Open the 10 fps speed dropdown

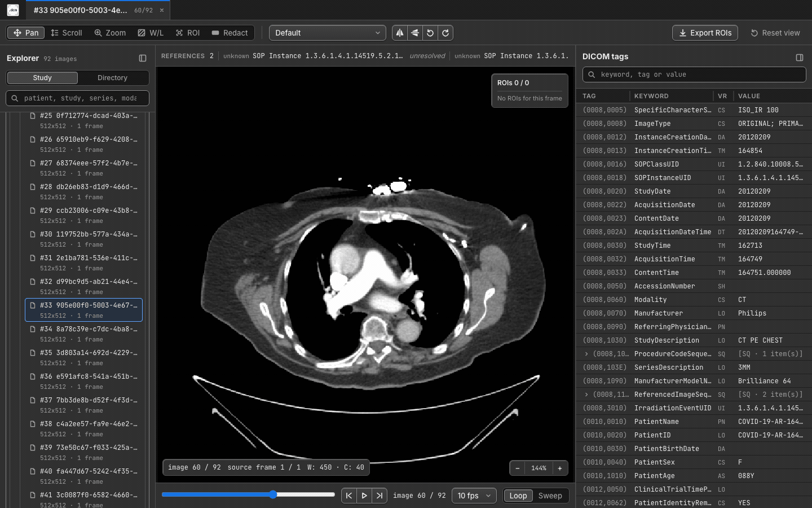[x=474, y=496]
